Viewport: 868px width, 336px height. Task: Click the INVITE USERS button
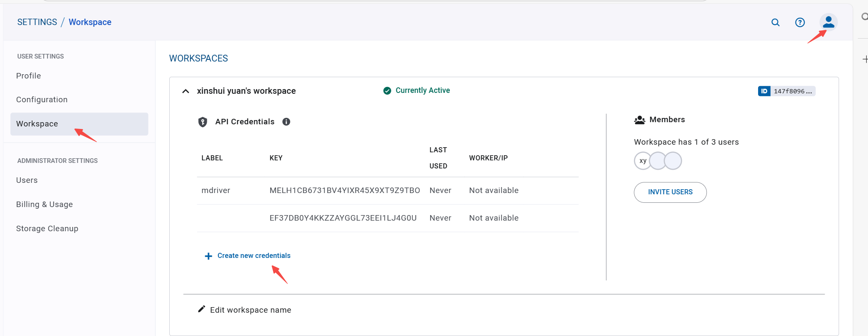(x=670, y=192)
